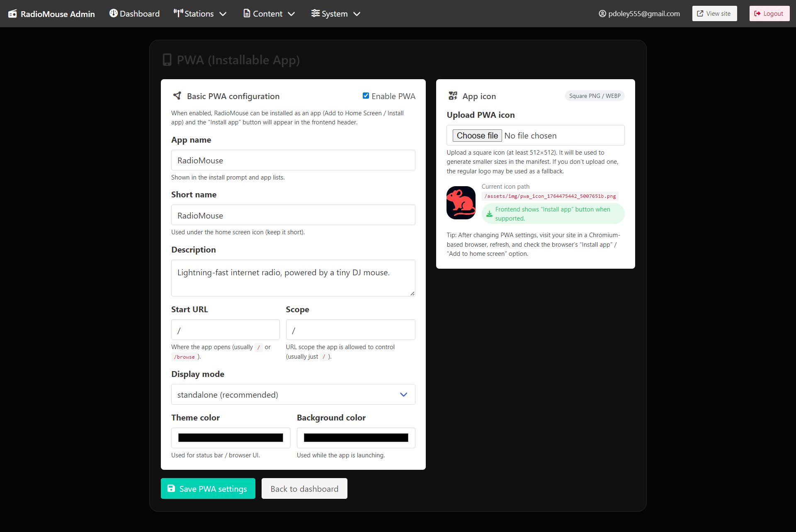This screenshot has width=796, height=532.
Task: Click the phone icon beside PWA title
Action: 167,60
